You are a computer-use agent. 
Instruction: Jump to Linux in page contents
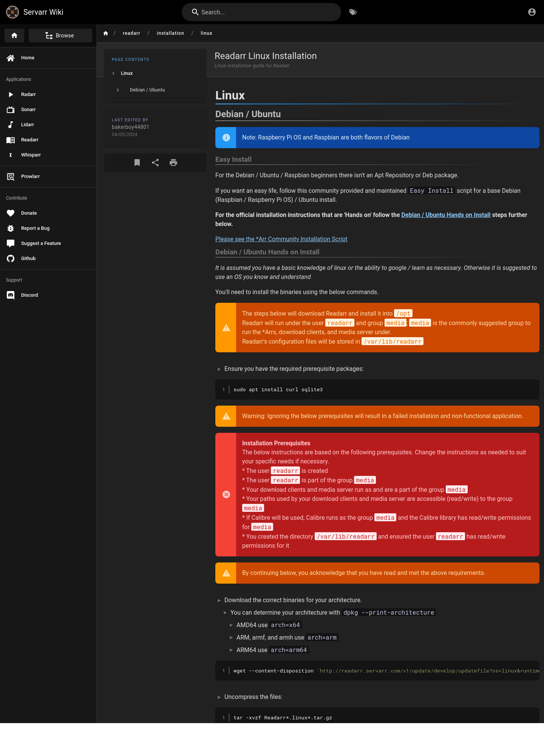pyautogui.click(x=127, y=73)
